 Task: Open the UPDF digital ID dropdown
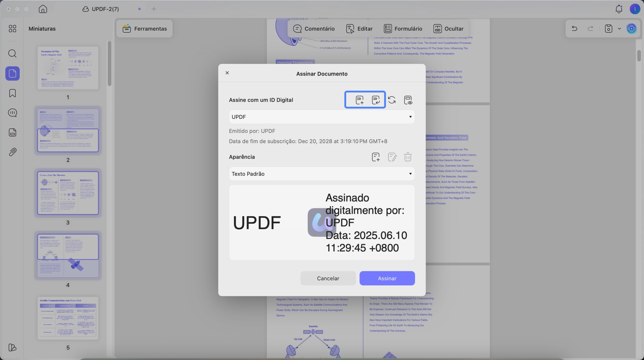(322, 117)
